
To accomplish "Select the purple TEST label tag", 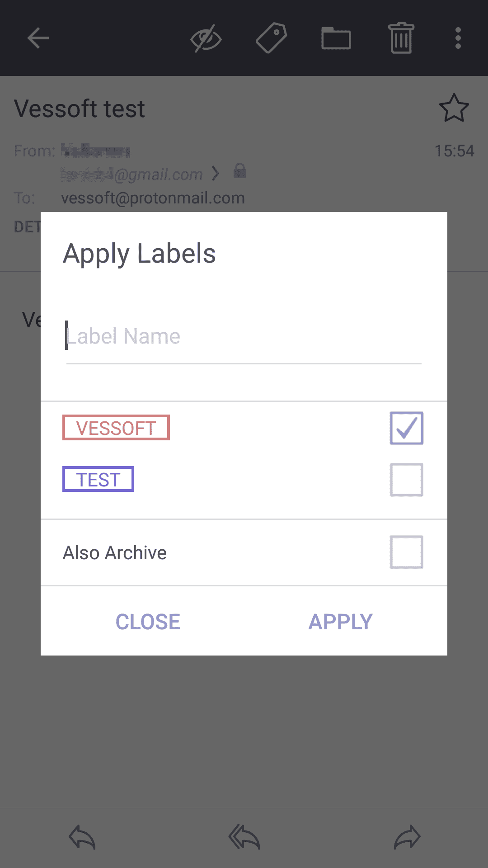I will point(98,479).
